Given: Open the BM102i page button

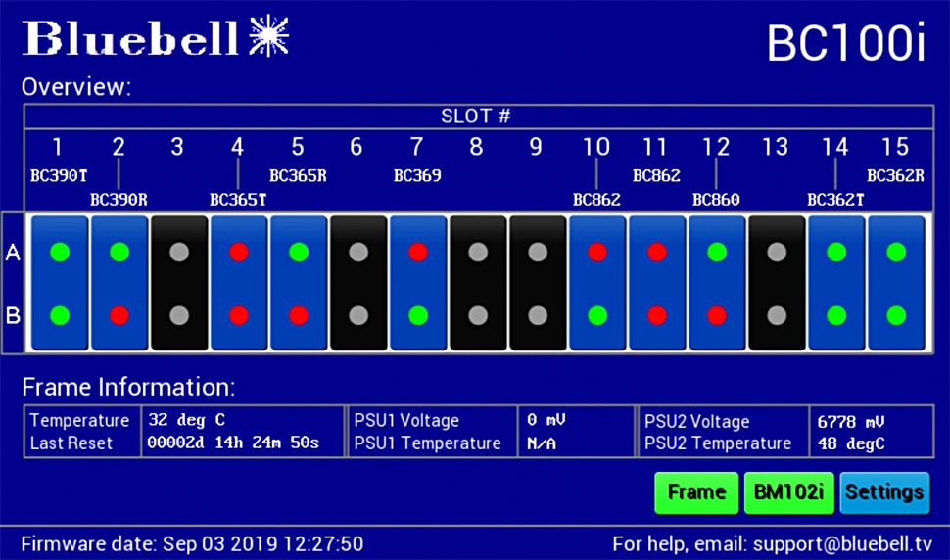Looking at the screenshot, I should tap(788, 492).
